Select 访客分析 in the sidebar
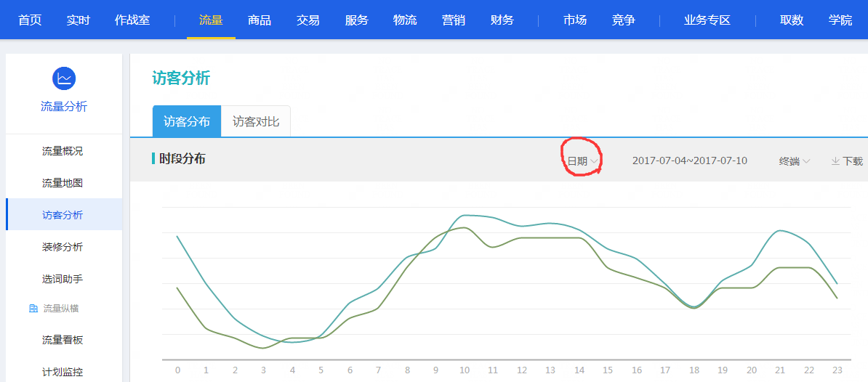Screen dimensions: 868x382 coord(63,214)
